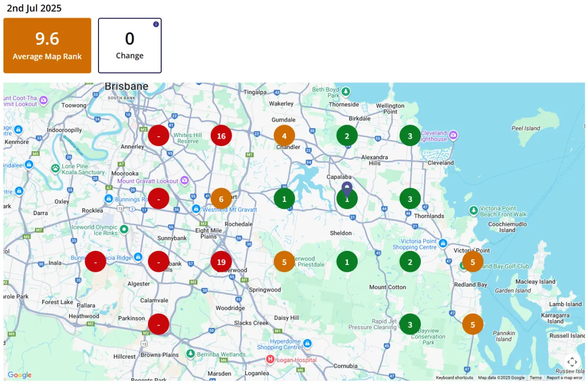Select the Berrinba Wetlands park icon
The height and width of the screenshot is (388, 588).
190,354
